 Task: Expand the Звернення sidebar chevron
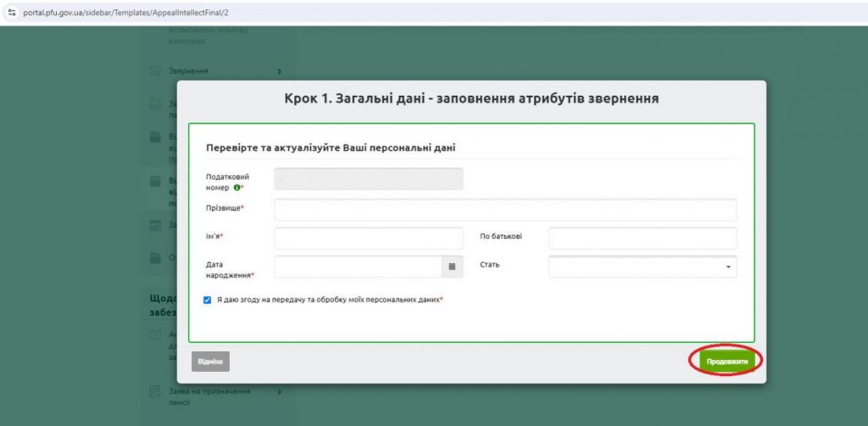pos(279,72)
